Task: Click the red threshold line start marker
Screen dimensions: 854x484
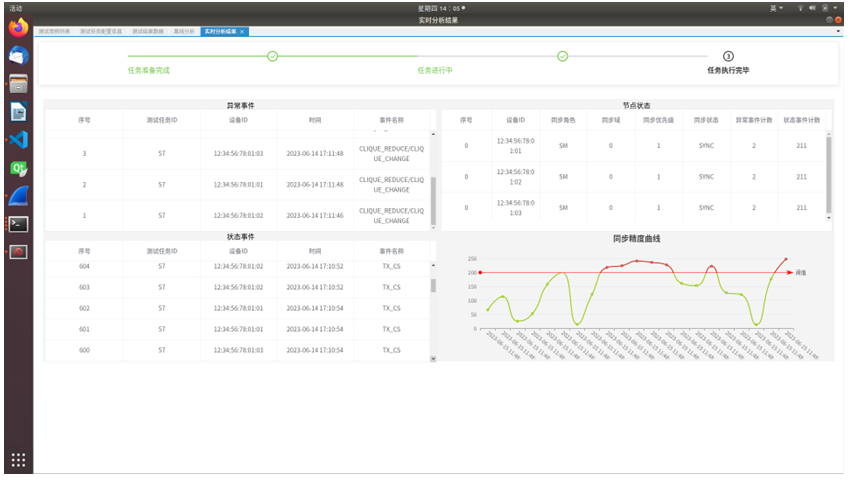Action: click(x=481, y=272)
